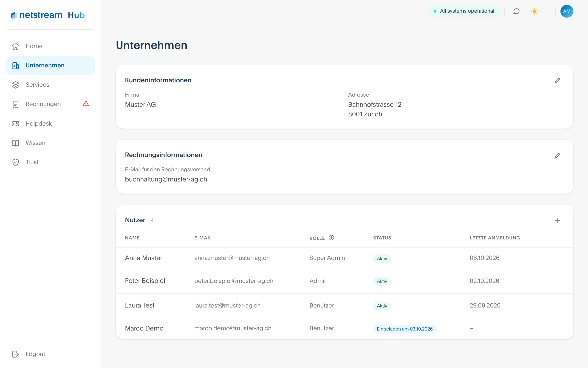Select the Unternehmen menu item
This screenshot has width=588, height=368.
pyautogui.click(x=50, y=66)
